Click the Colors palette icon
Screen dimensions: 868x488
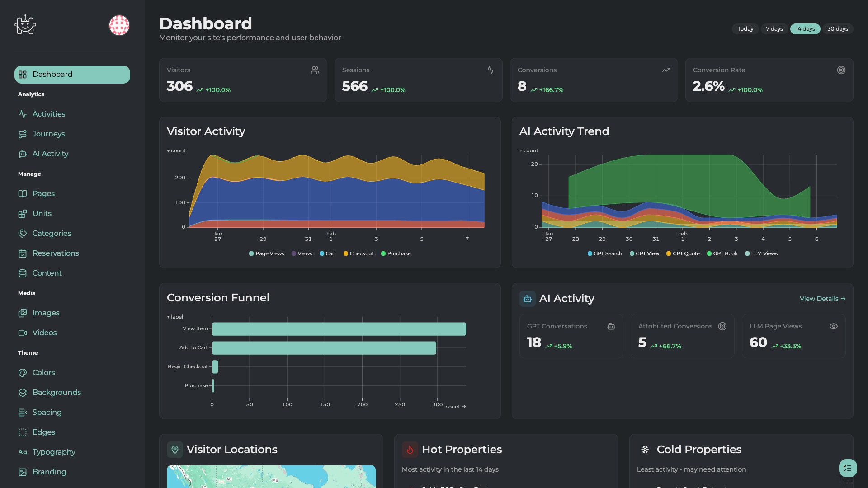coord(23,372)
